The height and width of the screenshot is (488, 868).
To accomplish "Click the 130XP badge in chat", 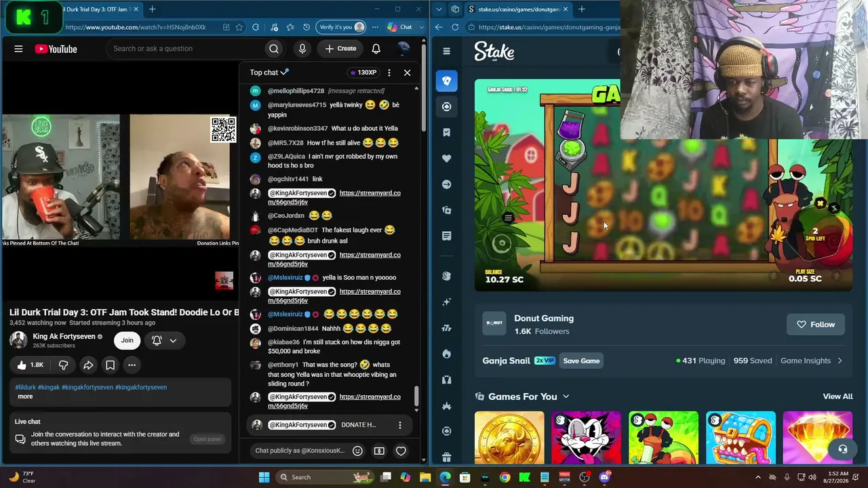I will [x=362, y=73].
